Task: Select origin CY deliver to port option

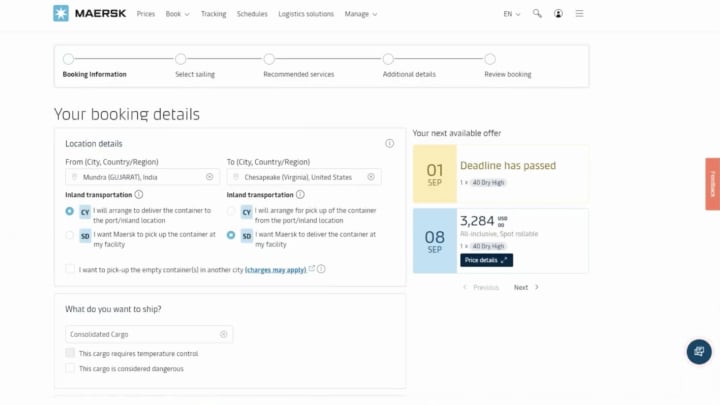Action: click(70, 211)
